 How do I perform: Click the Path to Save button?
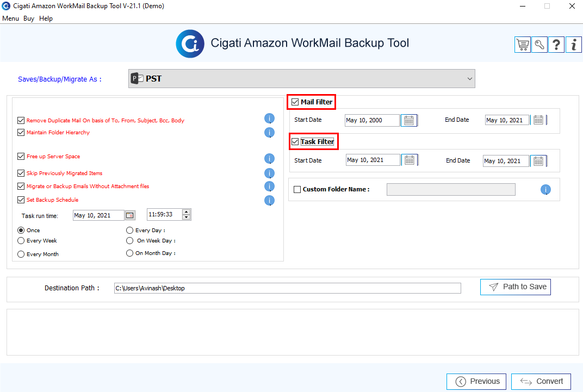pyautogui.click(x=516, y=287)
